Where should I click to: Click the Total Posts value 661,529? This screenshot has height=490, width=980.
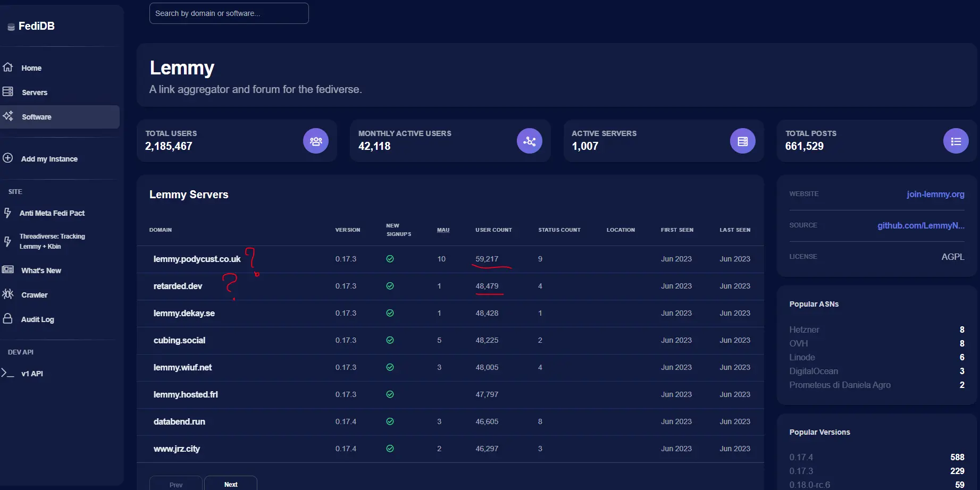tap(805, 146)
